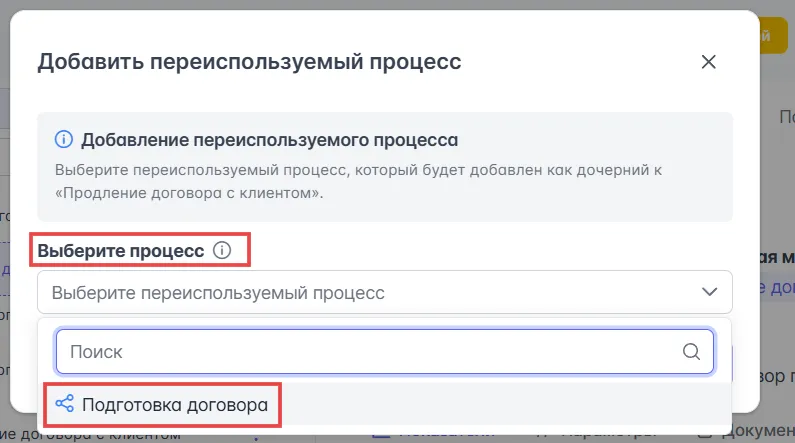This screenshot has height=443, width=795.
Task: Click the process icon before "Подготовка договора"
Action: click(x=65, y=405)
